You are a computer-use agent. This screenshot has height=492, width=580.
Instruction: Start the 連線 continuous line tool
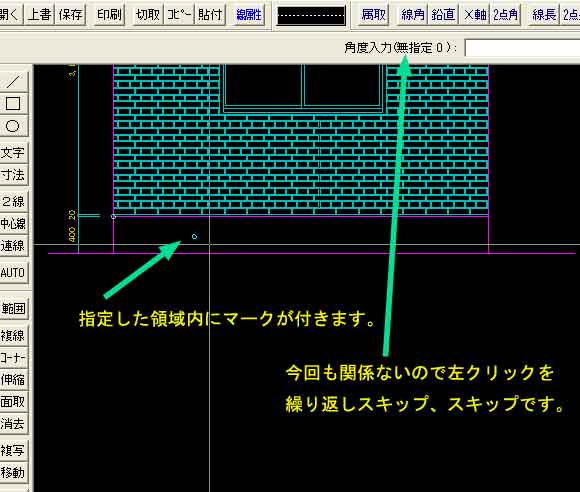click(13, 246)
